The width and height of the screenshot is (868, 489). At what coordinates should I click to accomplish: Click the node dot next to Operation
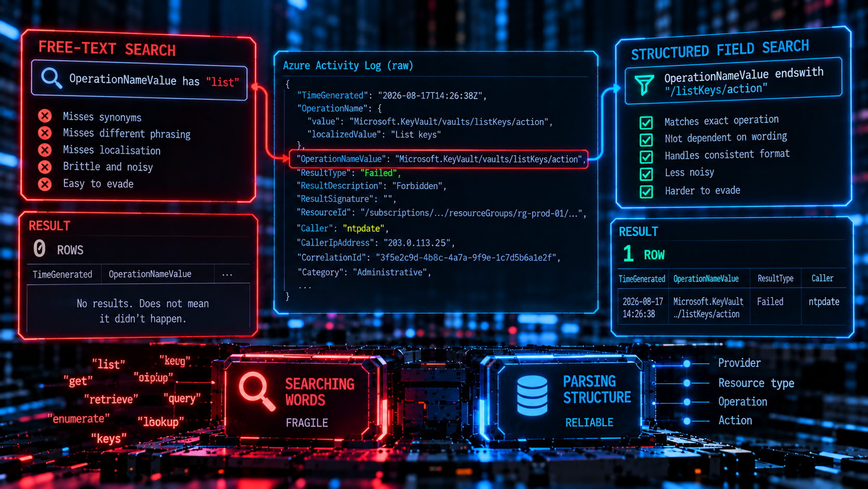pyautogui.click(x=687, y=402)
